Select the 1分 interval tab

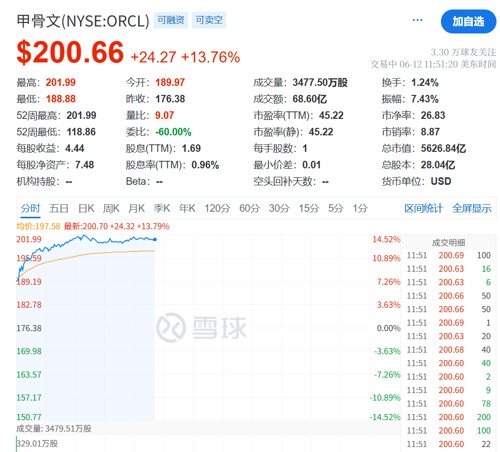[x=360, y=208]
